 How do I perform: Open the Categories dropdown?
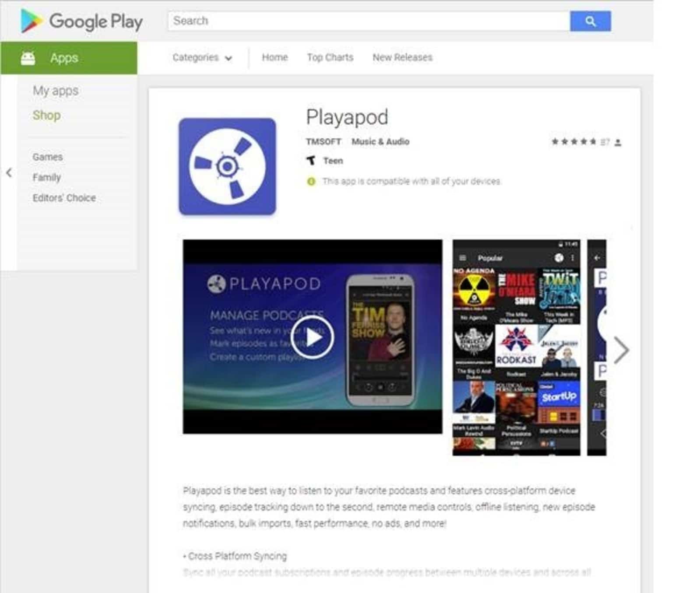point(202,57)
